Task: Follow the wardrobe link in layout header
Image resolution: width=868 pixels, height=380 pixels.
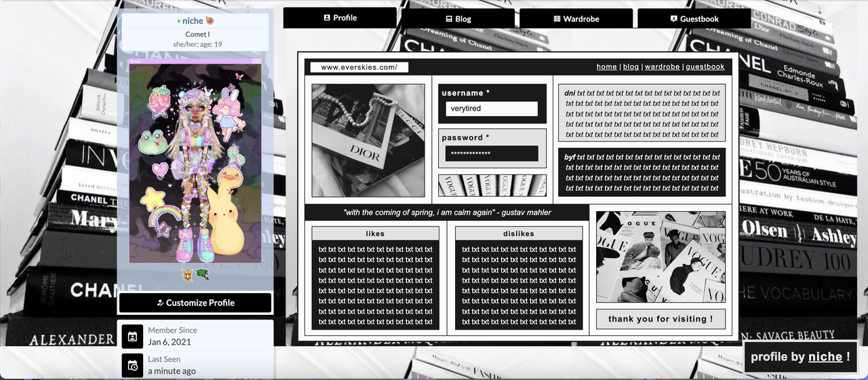Action: tap(662, 66)
